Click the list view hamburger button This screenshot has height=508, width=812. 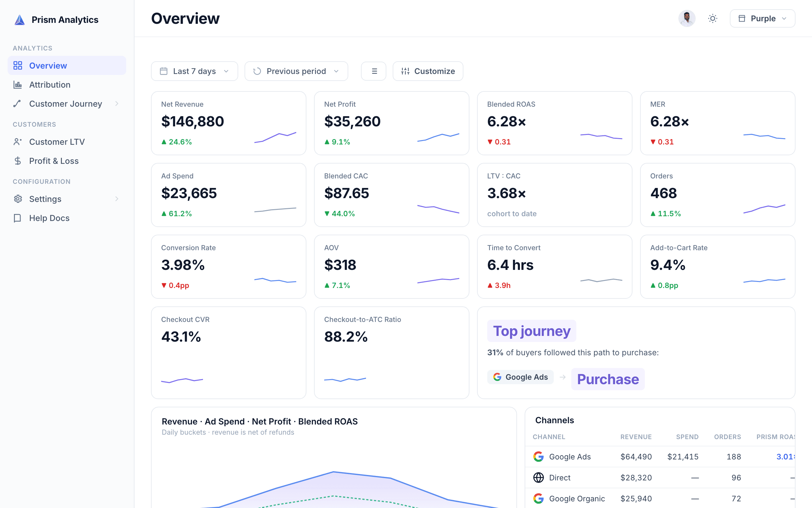[x=374, y=71]
